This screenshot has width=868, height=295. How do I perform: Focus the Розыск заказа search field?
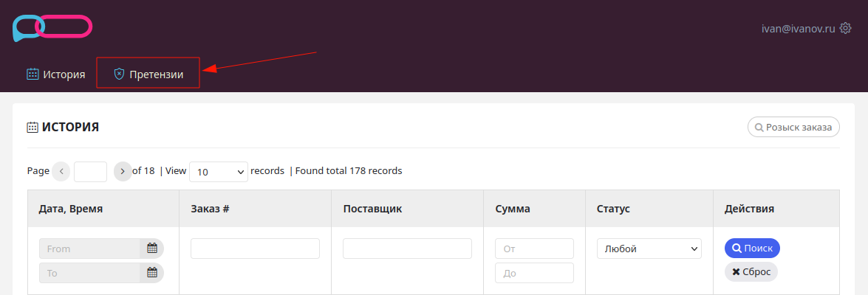click(793, 127)
